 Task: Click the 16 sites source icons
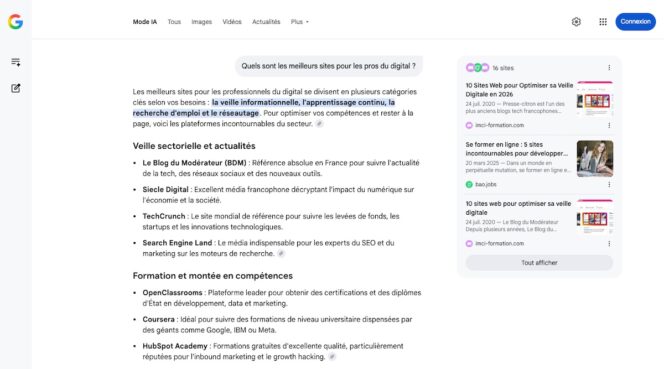pos(478,68)
